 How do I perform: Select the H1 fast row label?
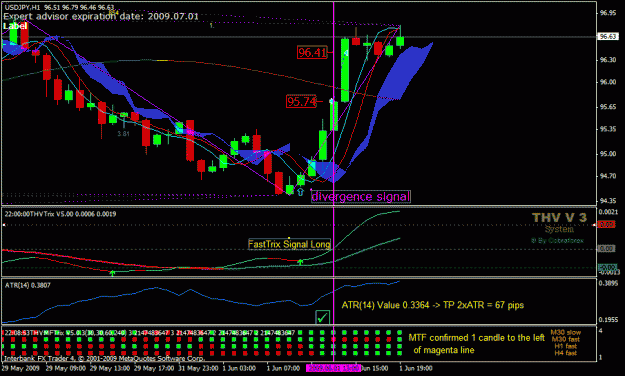click(x=566, y=346)
